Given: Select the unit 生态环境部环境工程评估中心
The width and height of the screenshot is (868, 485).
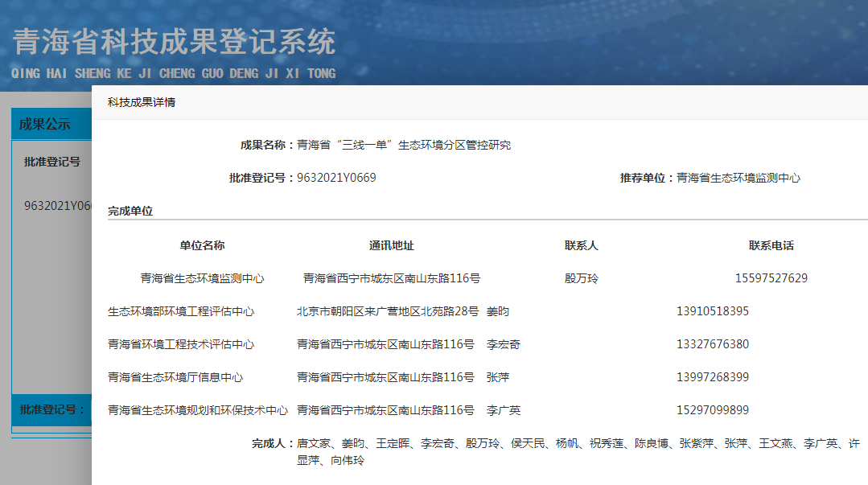Looking at the screenshot, I should pyautogui.click(x=181, y=311).
